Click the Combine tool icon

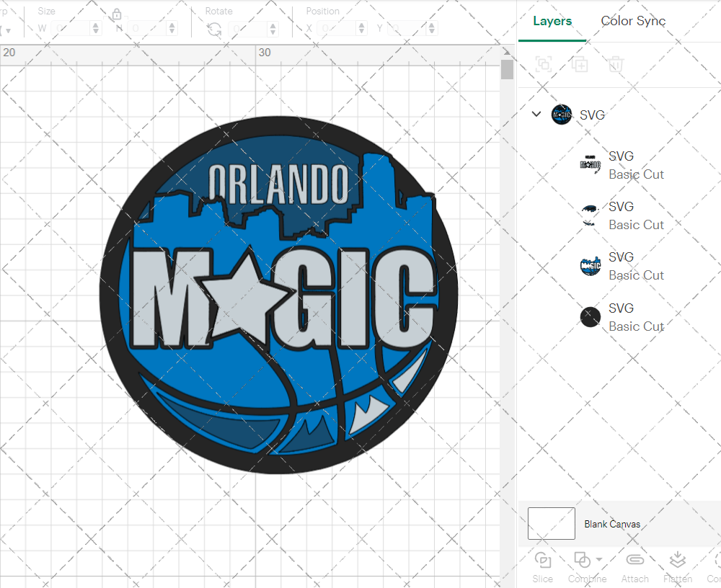[582, 560]
